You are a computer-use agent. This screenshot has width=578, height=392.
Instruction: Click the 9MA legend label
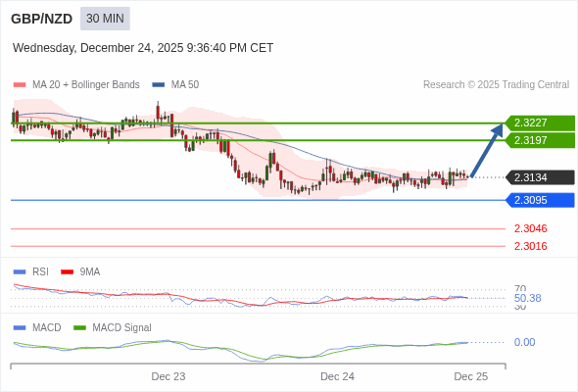click(90, 272)
